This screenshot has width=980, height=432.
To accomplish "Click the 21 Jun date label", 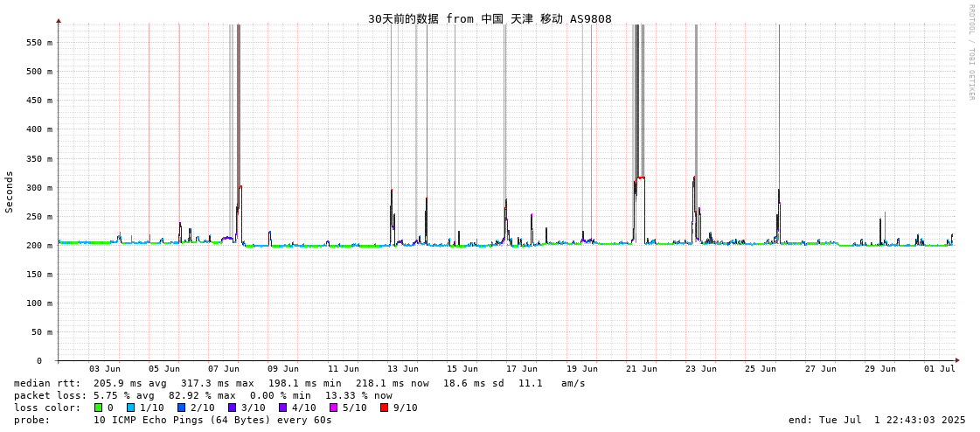I will 642,369.
